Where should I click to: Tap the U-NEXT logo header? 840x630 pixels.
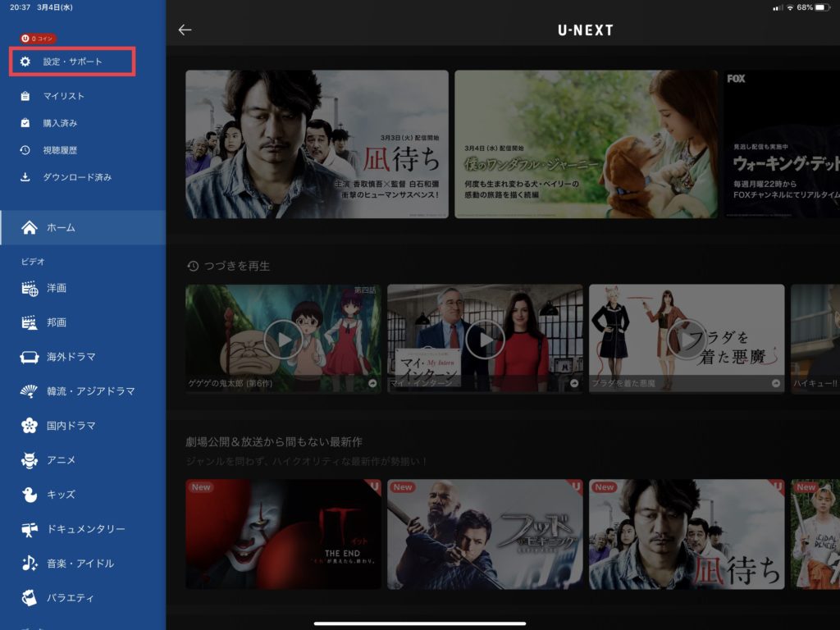(x=586, y=30)
